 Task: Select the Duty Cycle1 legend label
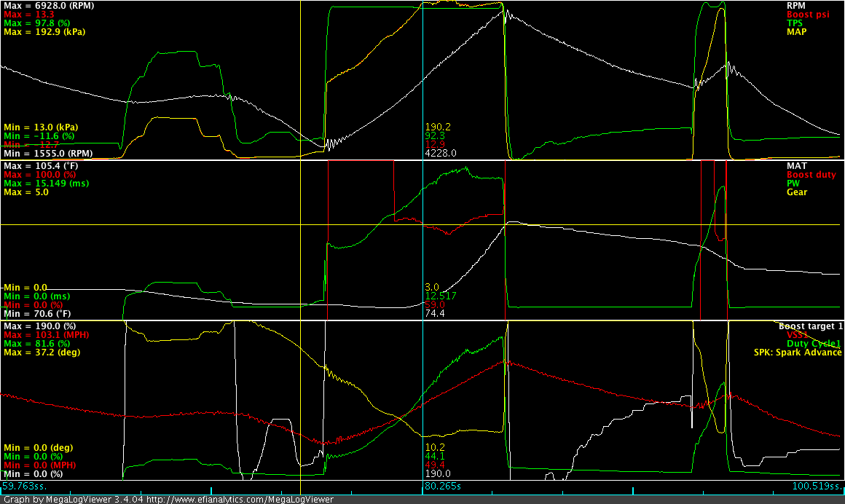[x=814, y=343]
